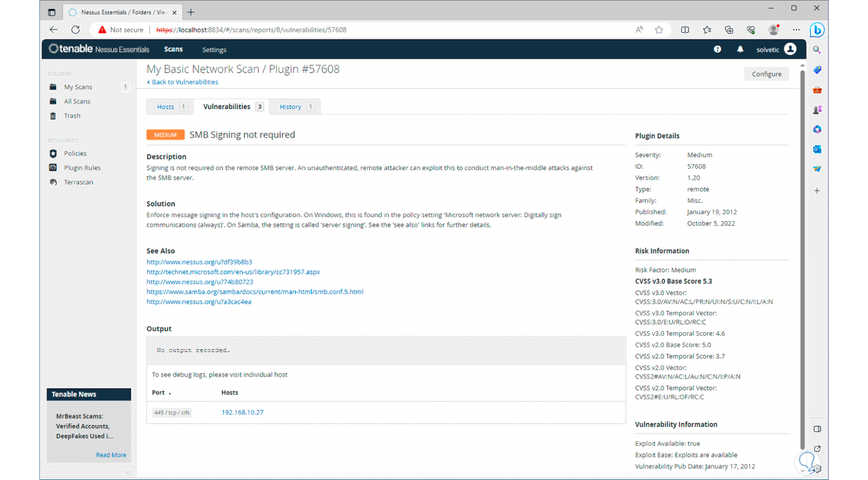The image size is (868, 480).
Task: Open Bing Chat from the toolbar
Action: (x=817, y=30)
